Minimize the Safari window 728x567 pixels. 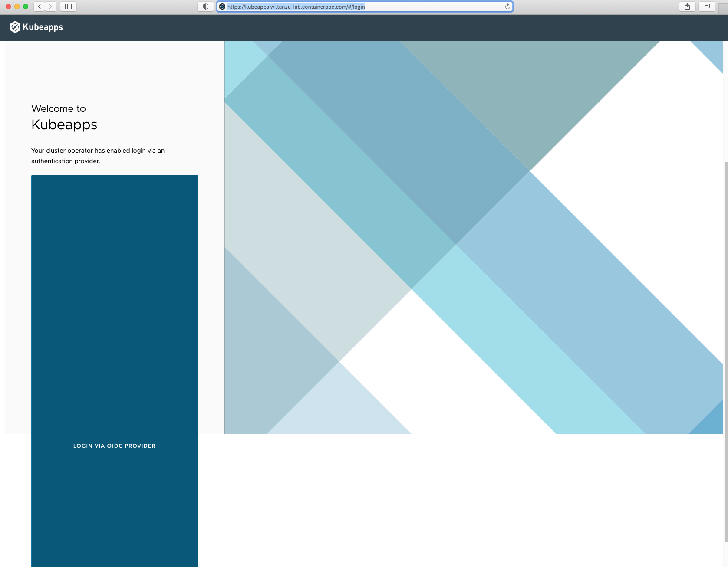tap(17, 7)
